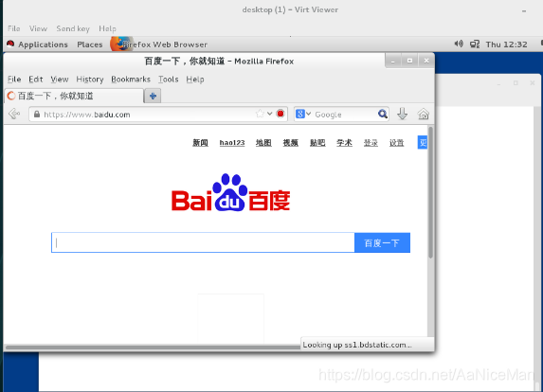Click the Firefox Web Browser label in the panel
The height and width of the screenshot is (392, 543).
(x=165, y=45)
